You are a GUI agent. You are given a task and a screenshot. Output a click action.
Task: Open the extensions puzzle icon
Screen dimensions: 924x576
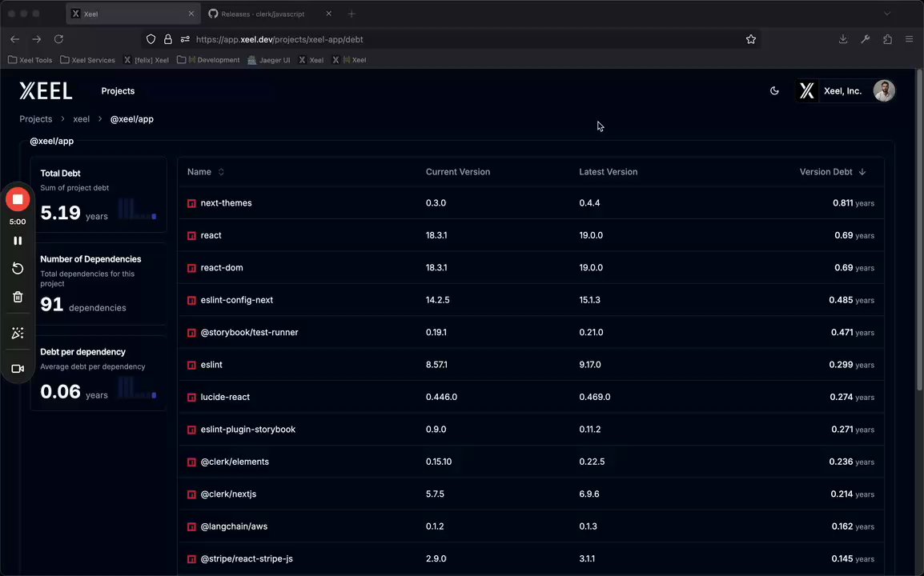pos(887,39)
